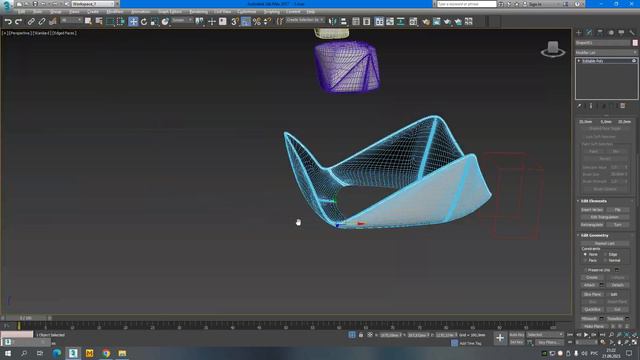Open the Graph Editors menu
This screenshot has width=640, height=360.
click(170, 12)
